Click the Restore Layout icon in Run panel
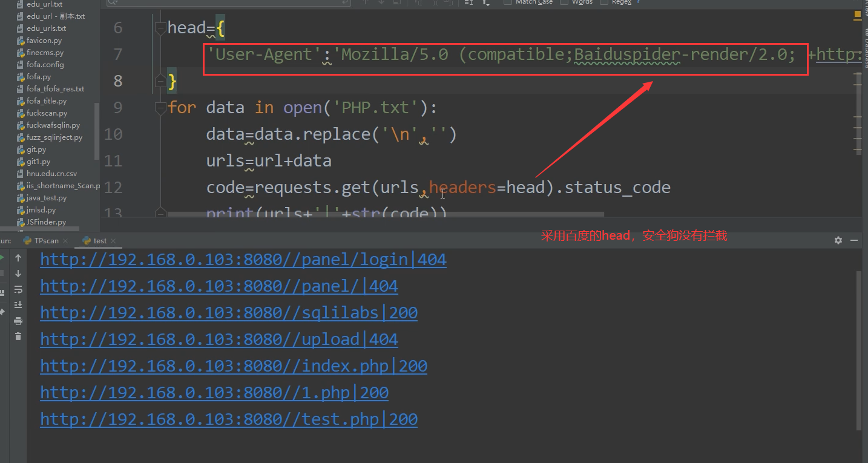Viewport: 868px width, 463px height. click(x=2, y=292)
